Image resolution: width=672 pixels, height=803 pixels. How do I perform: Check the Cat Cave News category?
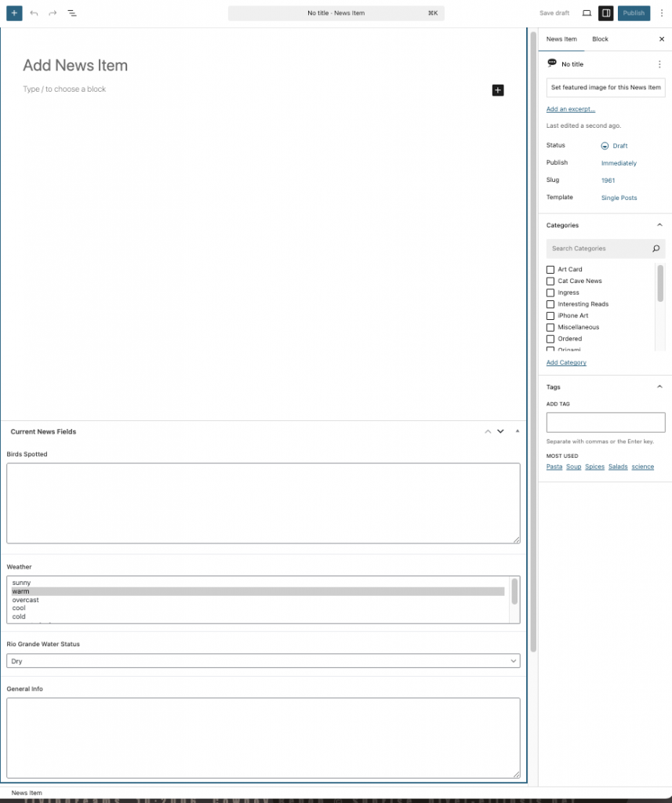click(550, 281)
